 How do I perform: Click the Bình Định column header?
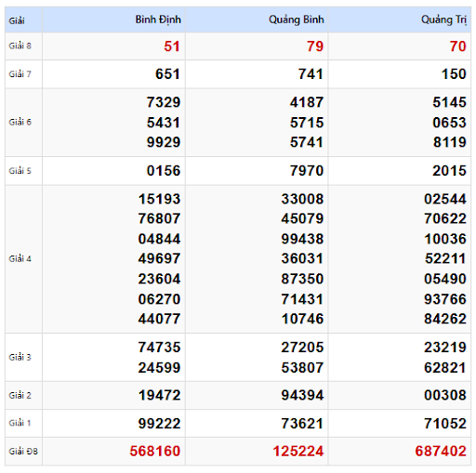point(158,20)
